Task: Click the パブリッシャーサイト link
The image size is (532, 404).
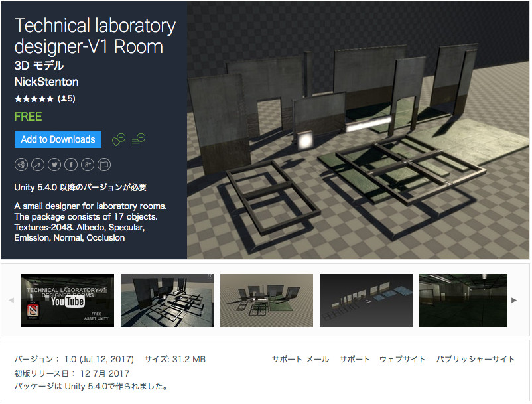Action: tap(476, 360)
